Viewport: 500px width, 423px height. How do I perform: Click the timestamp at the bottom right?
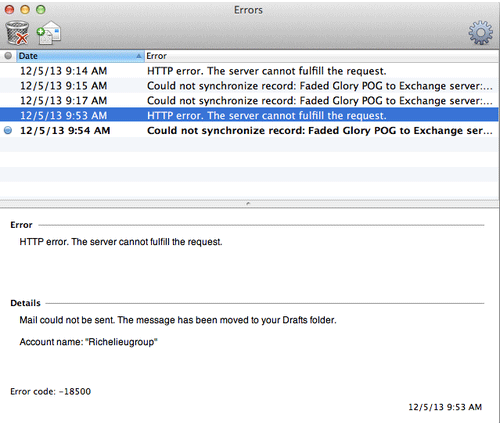445,407
